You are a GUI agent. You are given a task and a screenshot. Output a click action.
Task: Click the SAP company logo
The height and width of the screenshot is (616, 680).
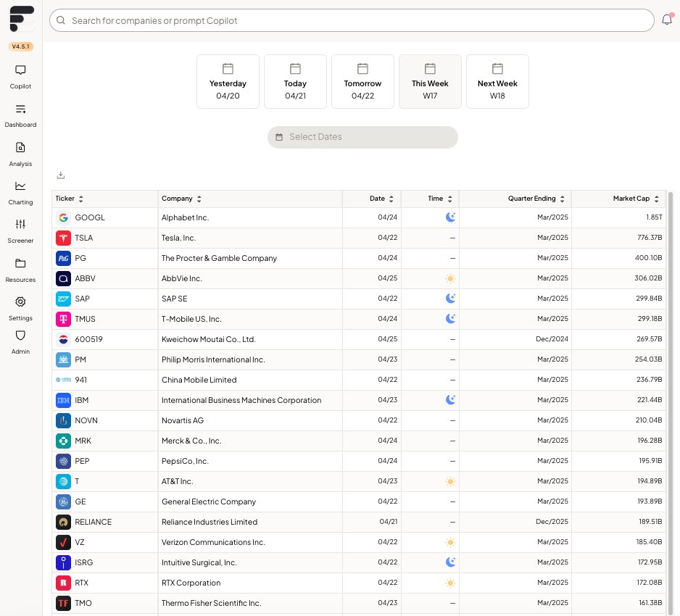click(x=63, y=299)
